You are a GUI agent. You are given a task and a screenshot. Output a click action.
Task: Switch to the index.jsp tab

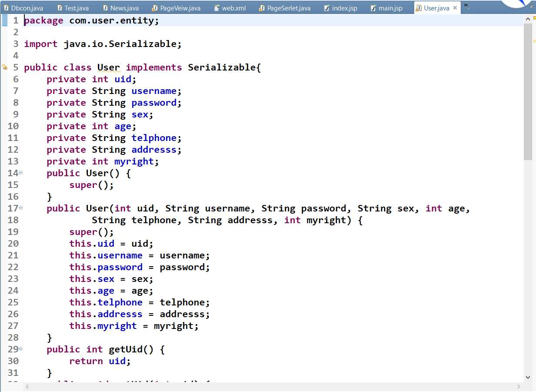coord(341,8)
